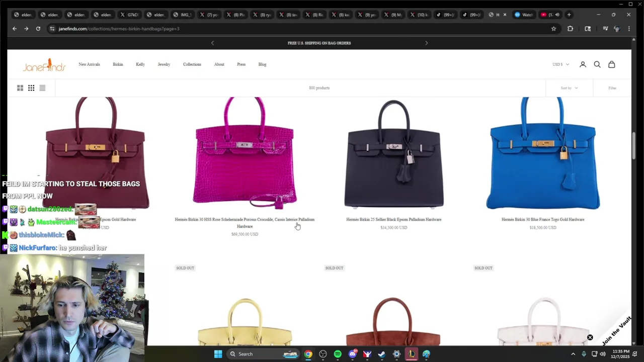644x362 pixels.
Task: View the blue Birkin 30 photo
Action: (543, 153)
